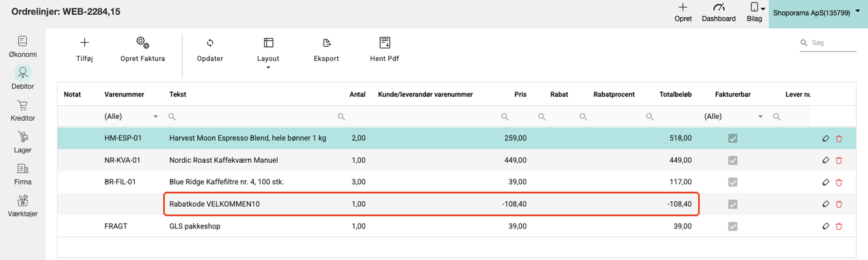Click the Tilføj plus icon
This screenshot has height=260, width=868.
[x=84, y=43]
